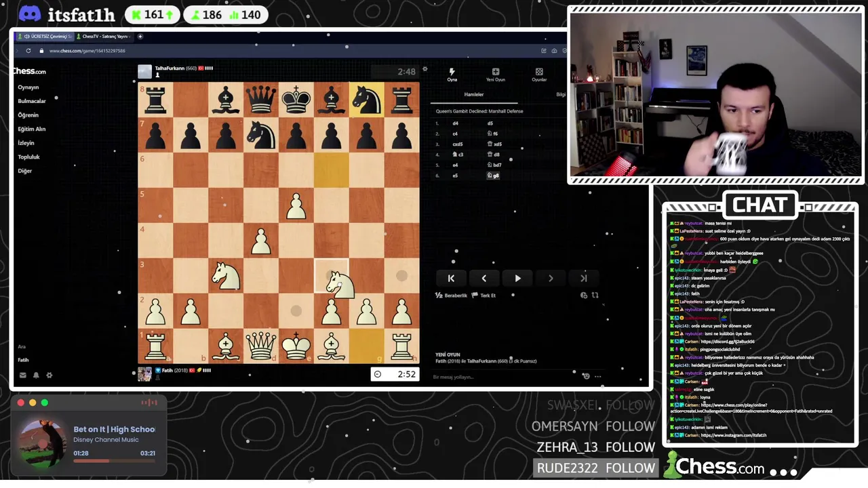Click Fatih player avatar below board
The width and height of the screenshot is (868, 488).
(x=144, y=373)
